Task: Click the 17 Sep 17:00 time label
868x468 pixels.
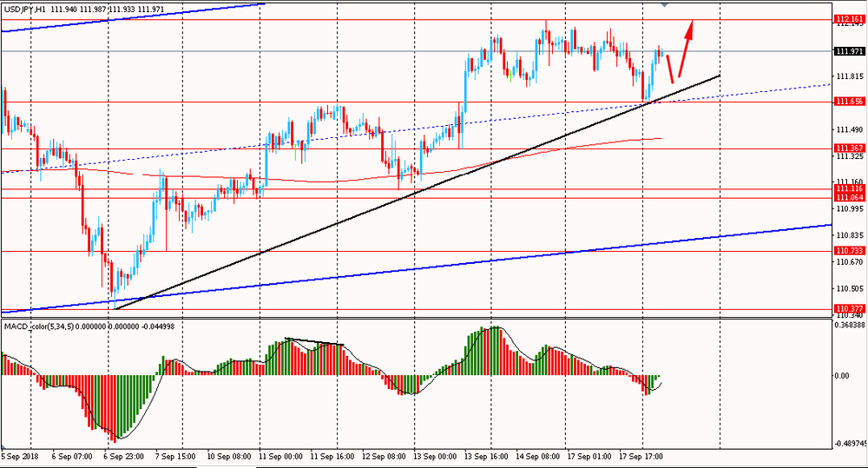Action: (641, 457)
